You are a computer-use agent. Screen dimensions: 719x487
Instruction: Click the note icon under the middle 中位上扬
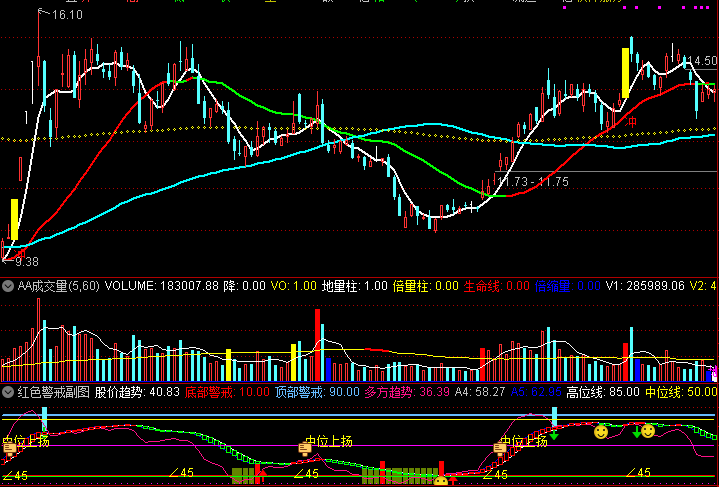pyautogui.click(x=304, y=448)
